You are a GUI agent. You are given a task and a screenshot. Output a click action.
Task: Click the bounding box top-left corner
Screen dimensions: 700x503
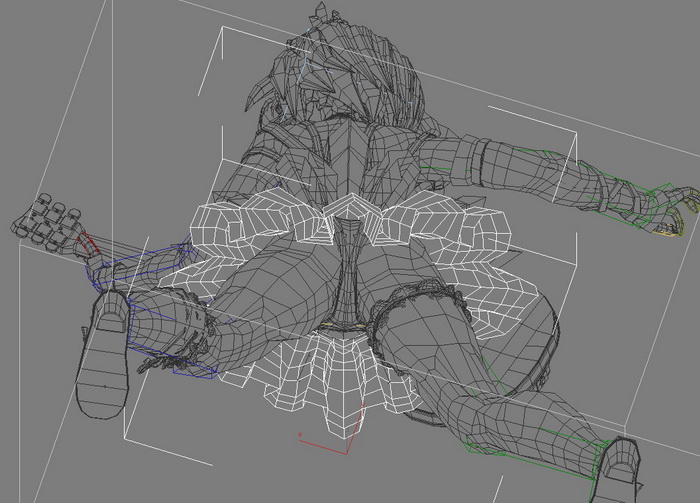(220, 30)
